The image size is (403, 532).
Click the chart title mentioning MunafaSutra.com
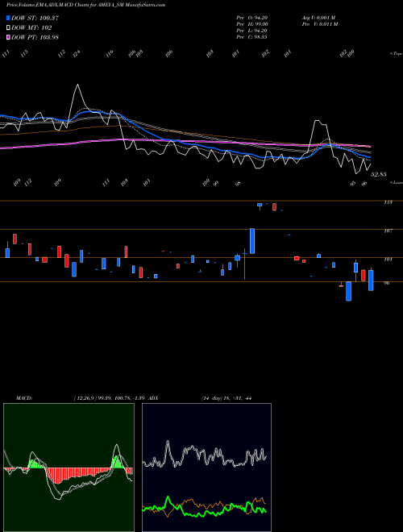85,5
